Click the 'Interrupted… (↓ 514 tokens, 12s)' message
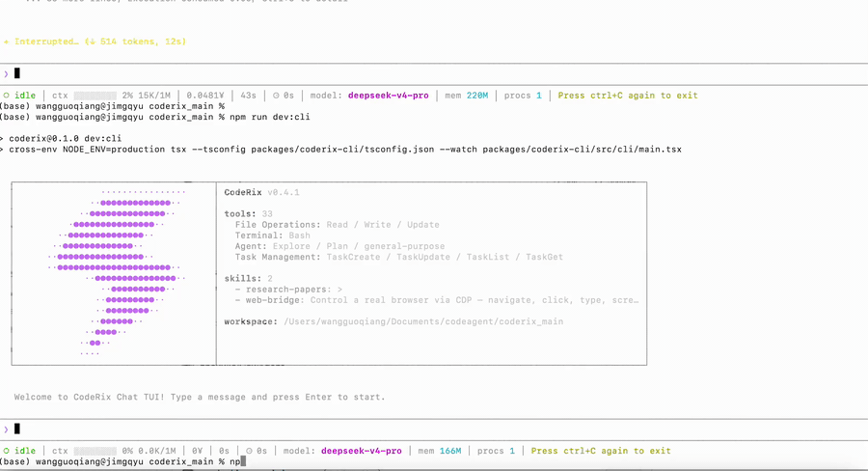This screenshot has height=471, width=868. pos(99,42)
